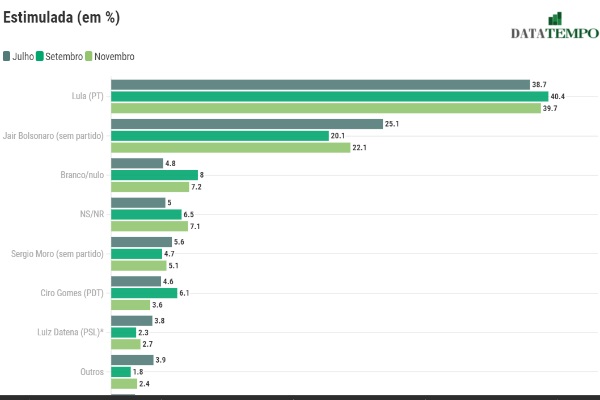Select Outros Julho bar showing 3.9
This screenshot has width=600, height=400.
(132, 360)
